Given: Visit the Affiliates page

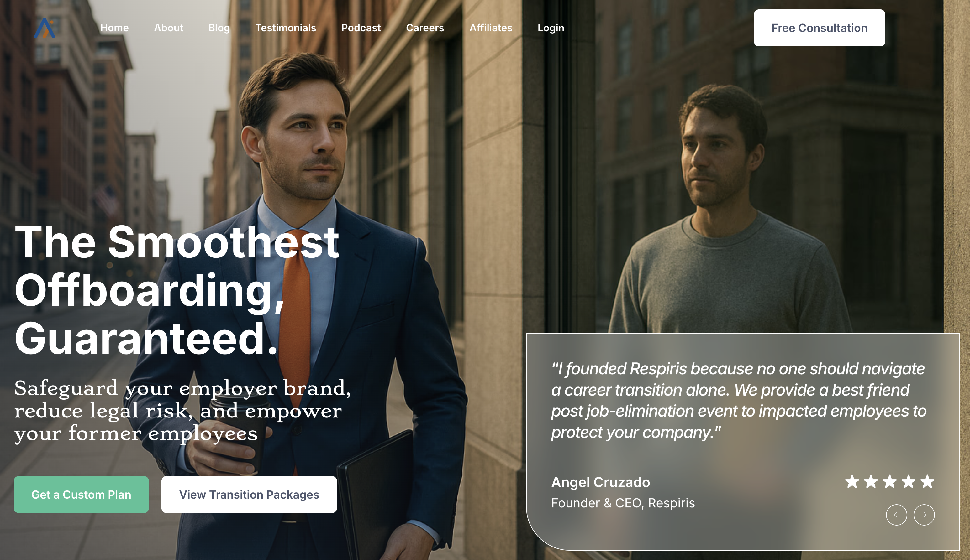Looking at the screenshot, I should point(490,28).
